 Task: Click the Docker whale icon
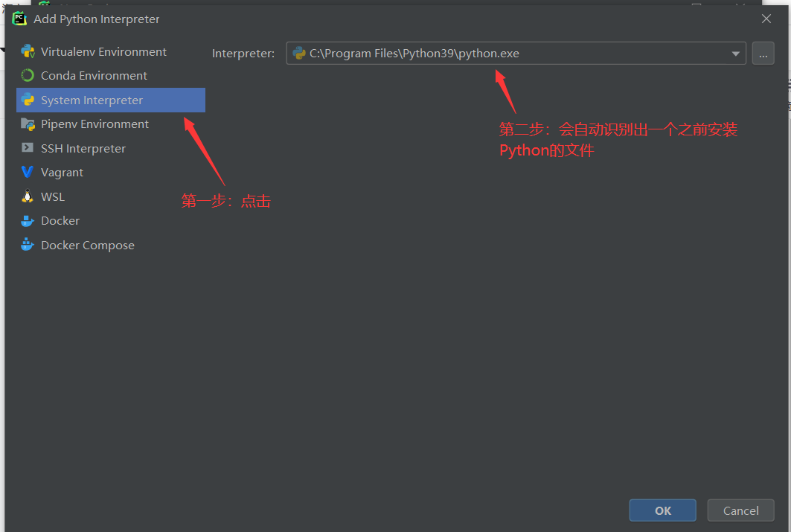tap(28, 221)
